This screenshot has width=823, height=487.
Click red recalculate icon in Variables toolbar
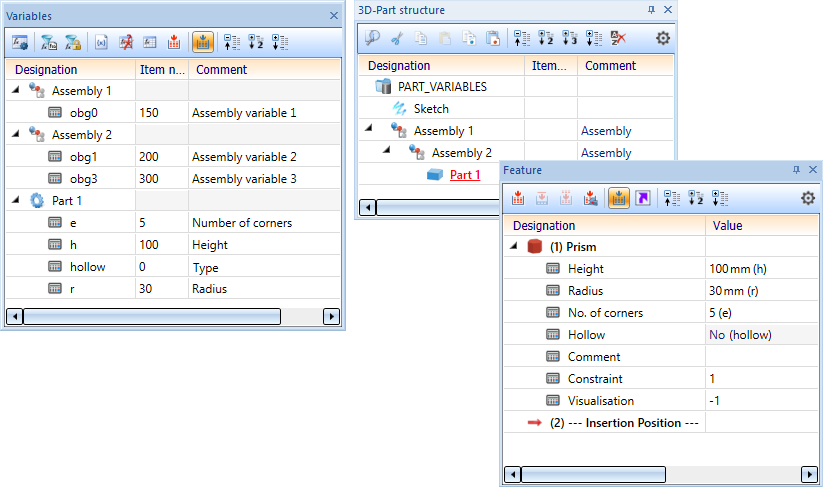click(174, 42)
